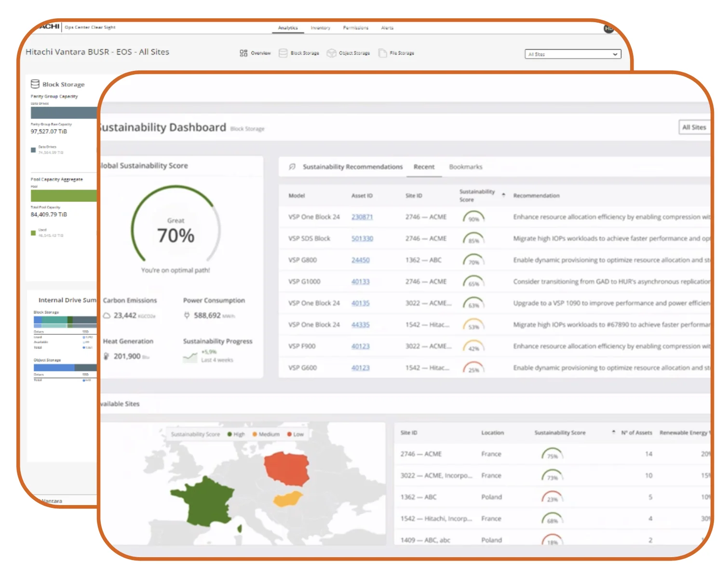The width and height of the screenshot is (728, 575).
Task: Click the Heat Generation thermometer icon
Action: (x=107, y=356)
